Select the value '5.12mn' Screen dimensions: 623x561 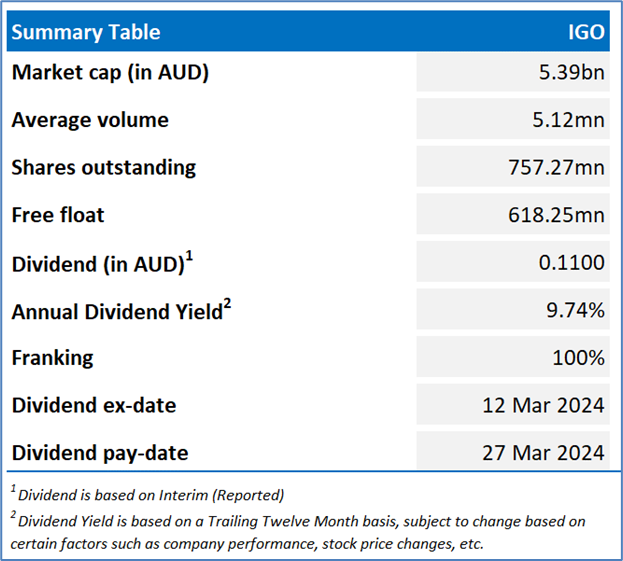(x=568, y=120)
